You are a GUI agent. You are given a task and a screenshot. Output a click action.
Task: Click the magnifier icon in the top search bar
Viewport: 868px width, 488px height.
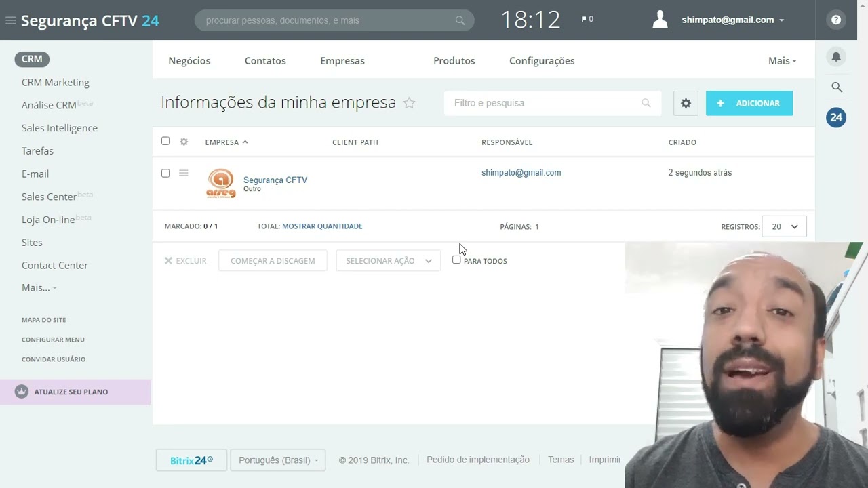(460, 20)
